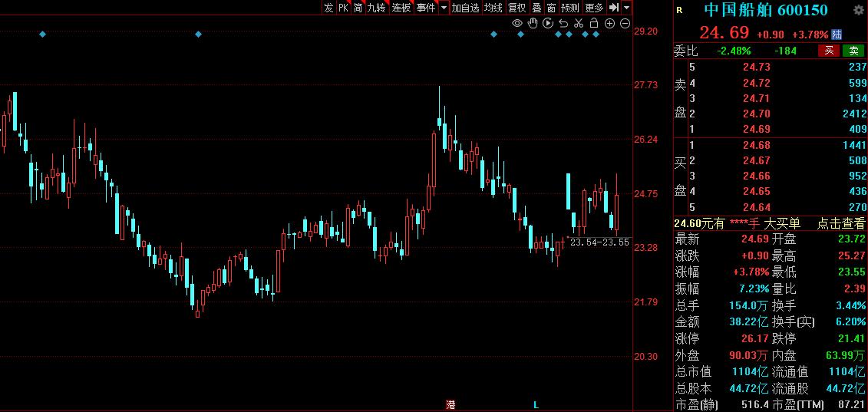The image size is (868, 412).
Task: Select the 均线 moving average item
Action: tap(493, 8)
